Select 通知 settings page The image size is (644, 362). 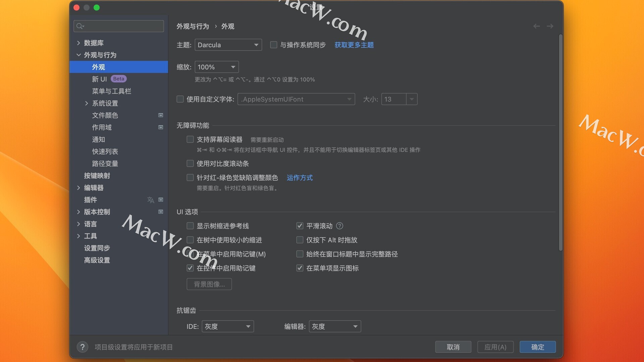pyautogui.click(x=119, y=139)
